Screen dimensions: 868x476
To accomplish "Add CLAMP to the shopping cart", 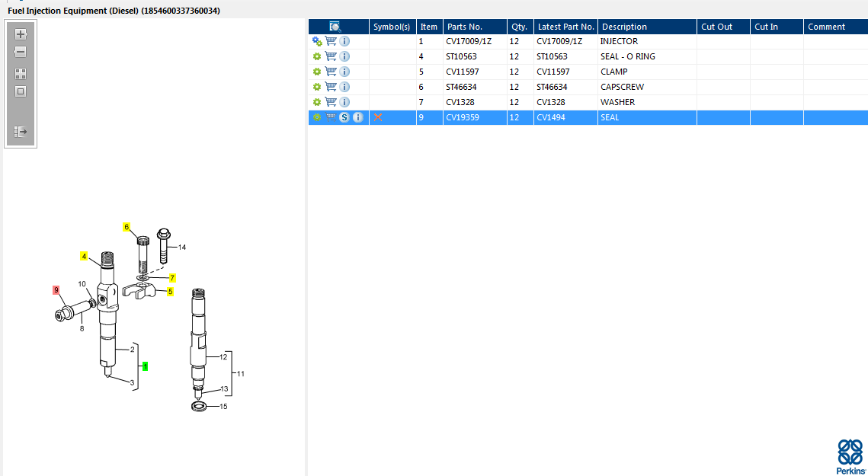I will point(331,72).
